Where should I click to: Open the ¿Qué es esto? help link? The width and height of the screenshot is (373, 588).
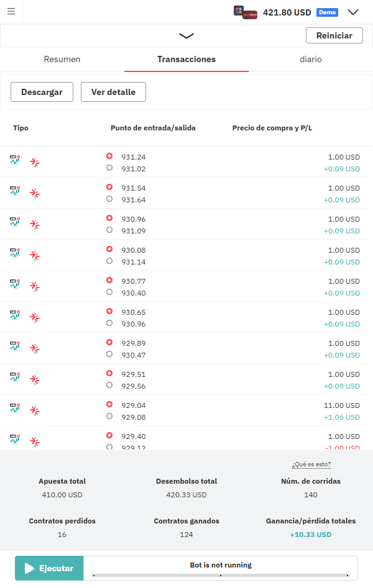[x=311, y=464]
